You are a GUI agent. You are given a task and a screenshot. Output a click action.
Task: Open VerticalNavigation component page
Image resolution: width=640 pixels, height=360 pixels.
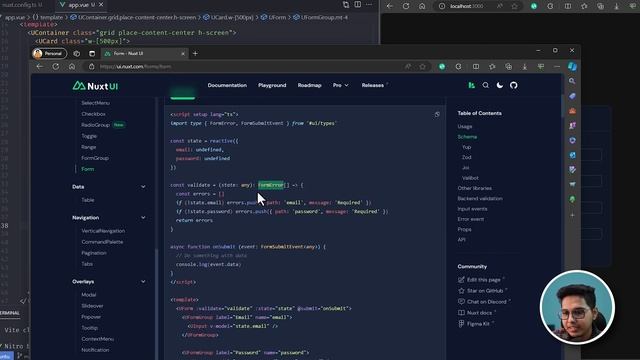pos(103,231)
